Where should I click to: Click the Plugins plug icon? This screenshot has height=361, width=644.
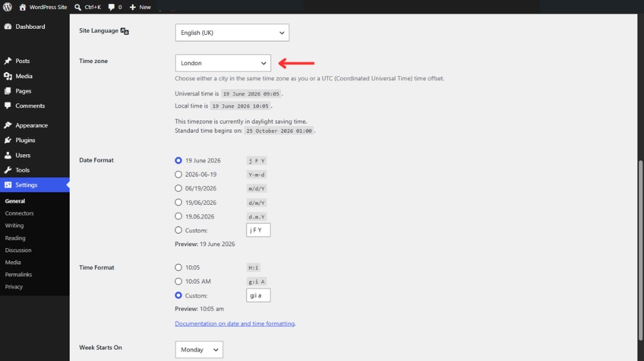(8, 140)
